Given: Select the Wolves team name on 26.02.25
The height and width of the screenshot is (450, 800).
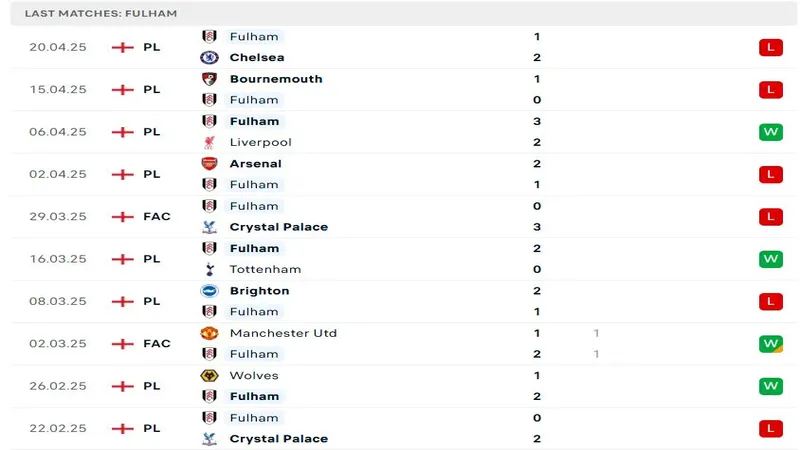Looking at the screenshot, I should tap(254, 376).
